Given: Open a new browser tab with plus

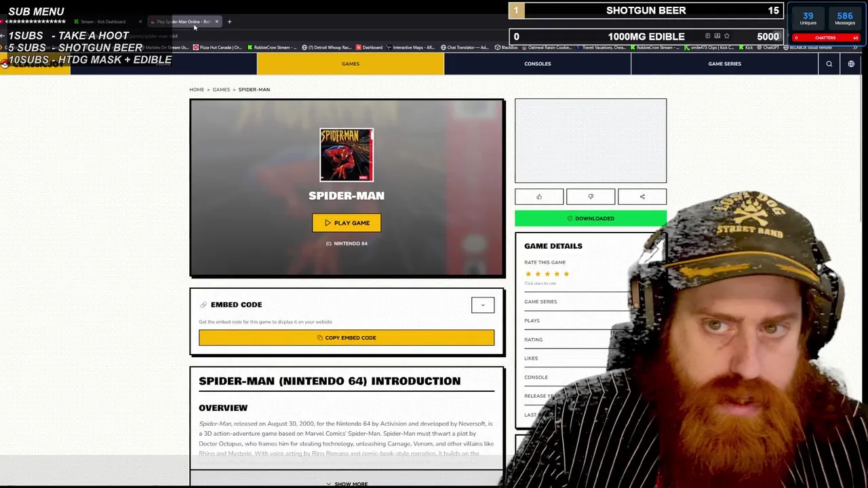Looking at the screenshot, I should pos(229,22).
